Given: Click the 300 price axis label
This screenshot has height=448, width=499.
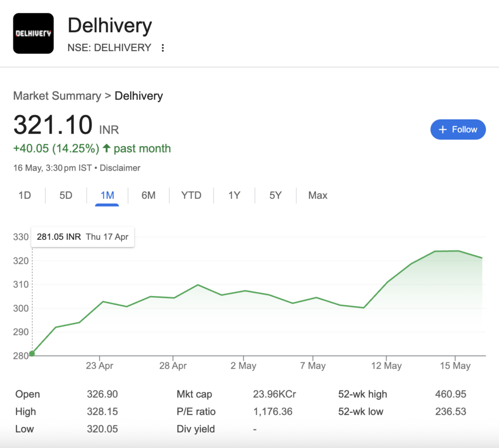Looking at the screenshot, I should pos(20,308).
